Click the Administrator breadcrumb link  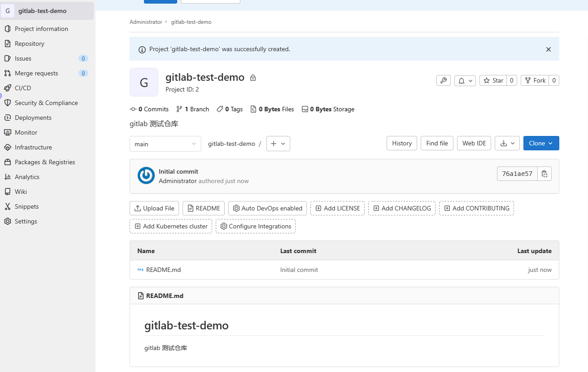(146, 22)
